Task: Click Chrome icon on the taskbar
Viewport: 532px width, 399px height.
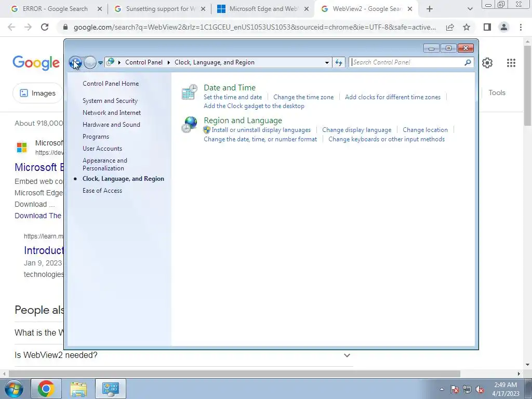Action: point(46,389)
